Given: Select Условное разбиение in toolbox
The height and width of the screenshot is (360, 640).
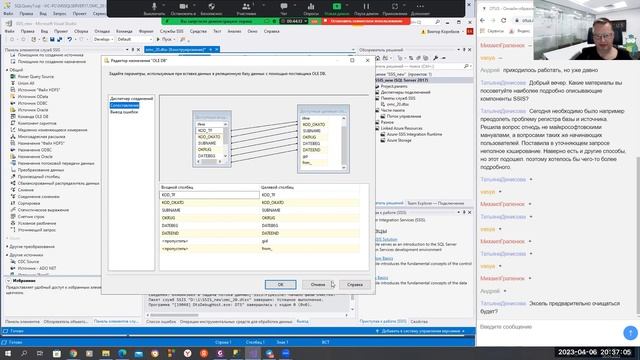Looking at the screenshot, I should click(x=37, y=223).
